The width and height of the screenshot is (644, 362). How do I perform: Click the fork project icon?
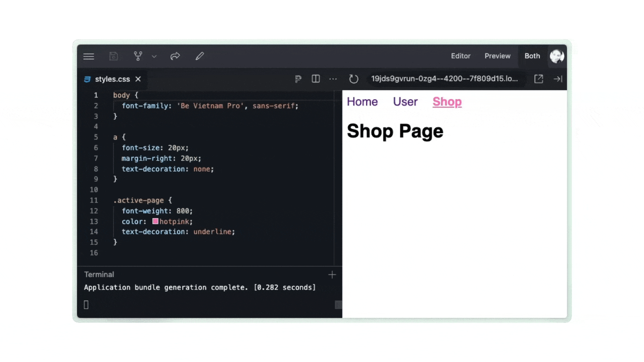tap(138, 56)
